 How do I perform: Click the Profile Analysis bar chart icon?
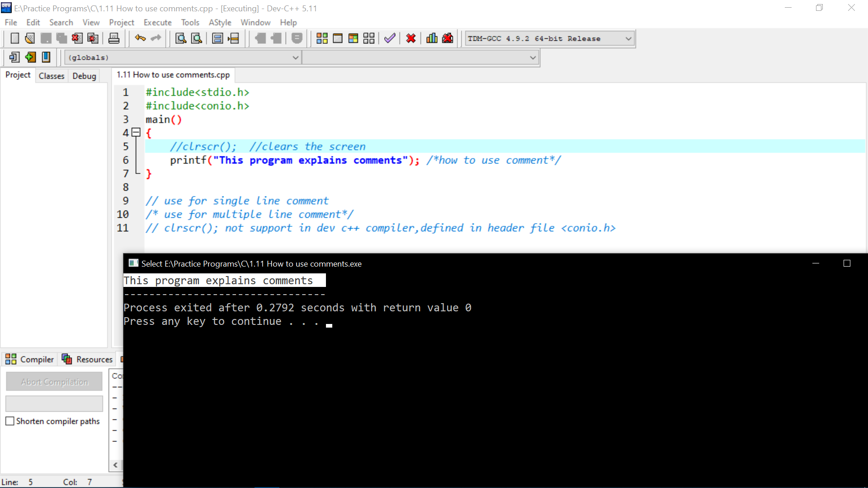click(432, 38)
